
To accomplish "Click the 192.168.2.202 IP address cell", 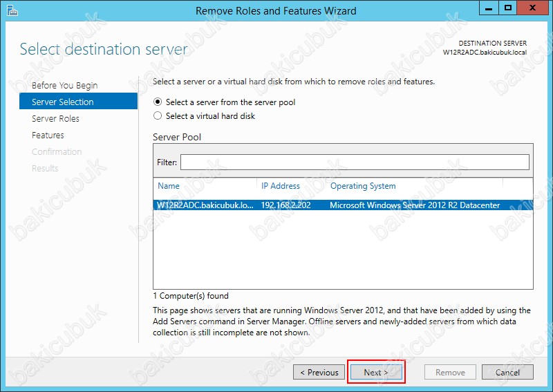I will click(285, 205).
